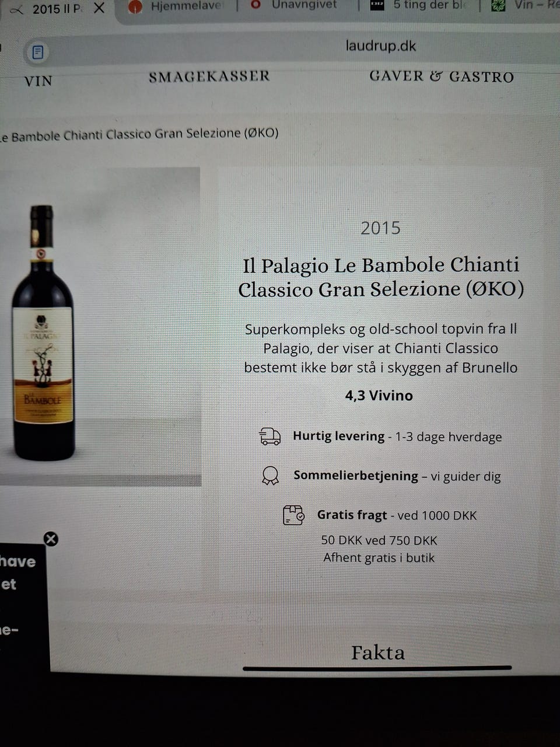The width and height of the screenshot is (560, 747).
Task: Open the GAVER & GASTRO menu
Action: pos(442,76)
